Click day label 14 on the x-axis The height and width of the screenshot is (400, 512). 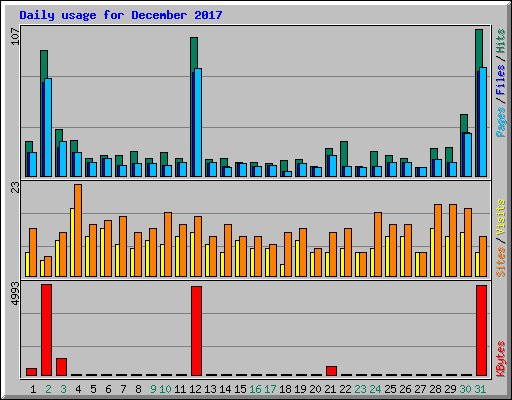[x=225, y=389]
